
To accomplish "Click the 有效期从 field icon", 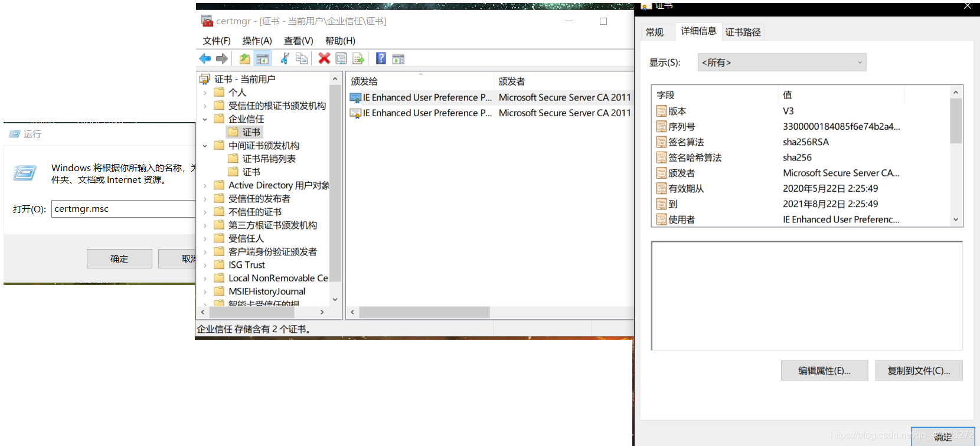I will tap(662, 188).
